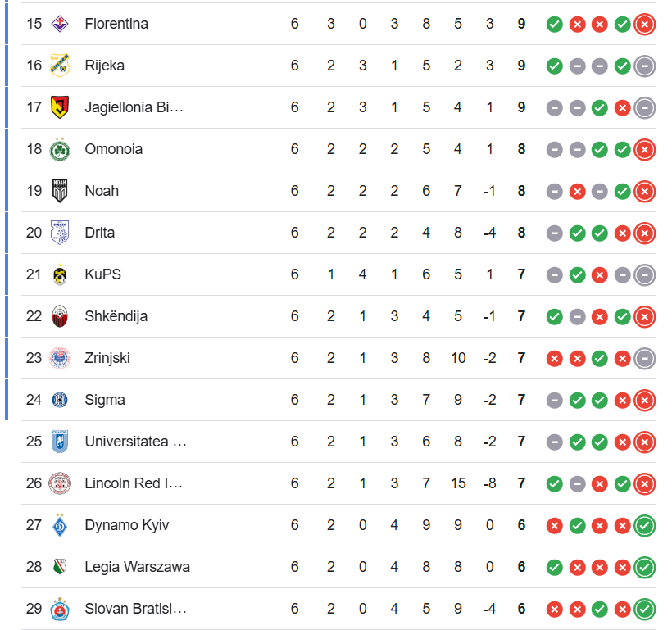Open the Shkëndija team link
Image resolution: width=672 pixels, height=630 pixels.
click(116, 316)
